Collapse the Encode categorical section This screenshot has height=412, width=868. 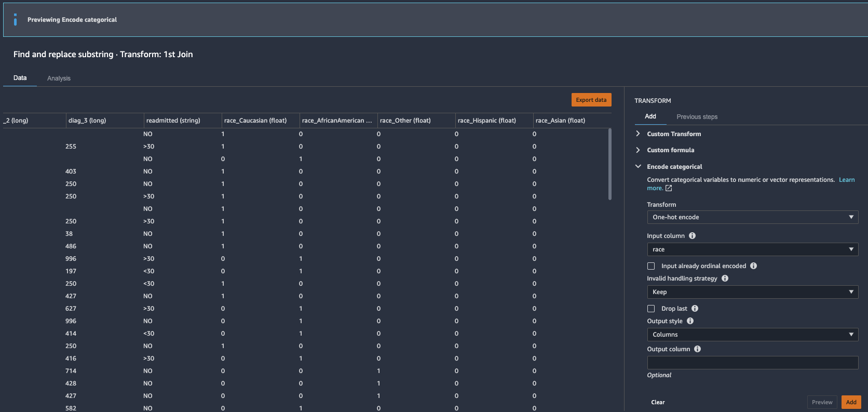674,167
